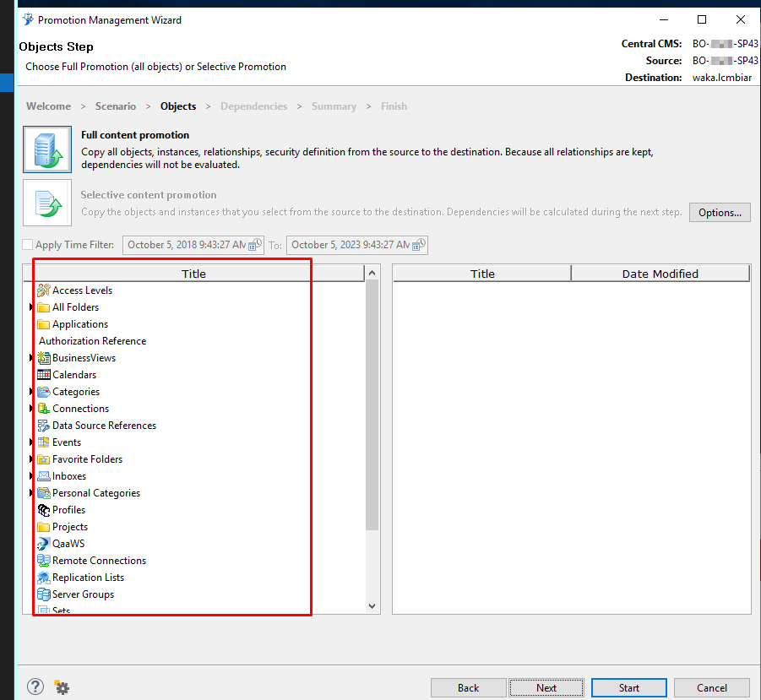Image resolution: width=761 pixels, height=700 pixels.
Task: Expand the Favorite Folders tree node
Action: tap(31, 459)
